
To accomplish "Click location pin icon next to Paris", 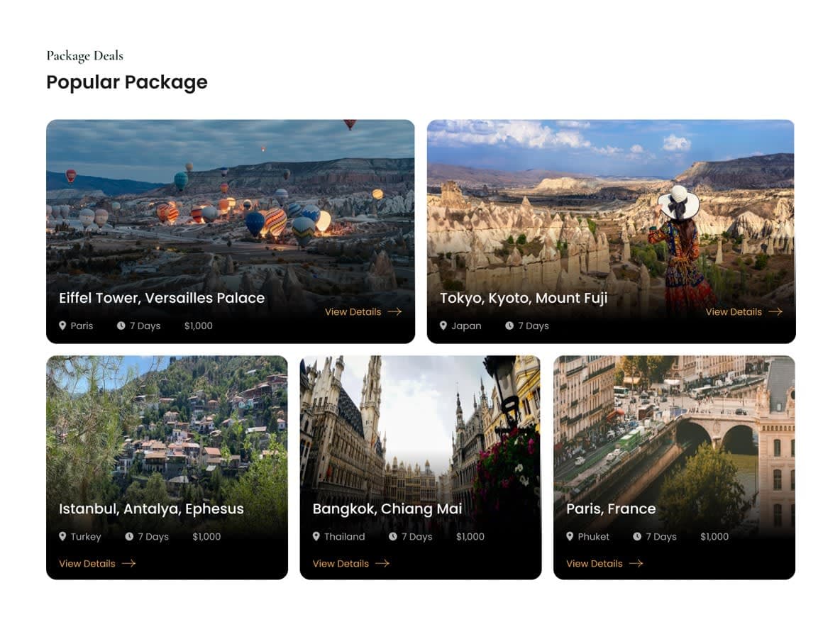I will [62, 326].
